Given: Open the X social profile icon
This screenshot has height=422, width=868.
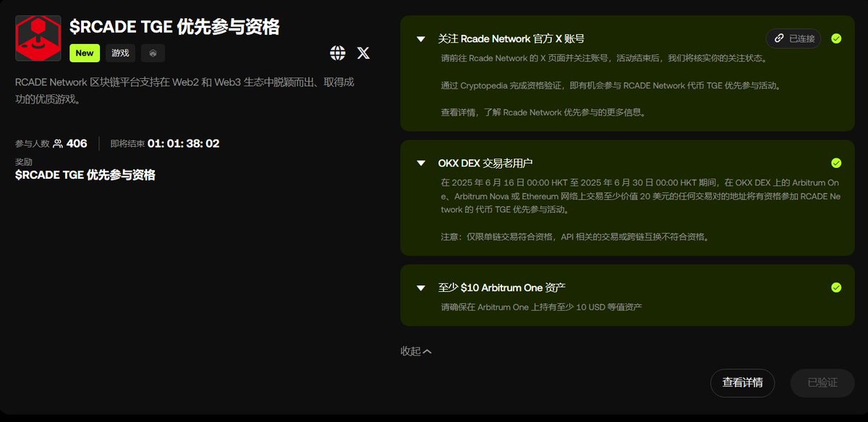Looking at the screenshot, I should click(363, 53).
